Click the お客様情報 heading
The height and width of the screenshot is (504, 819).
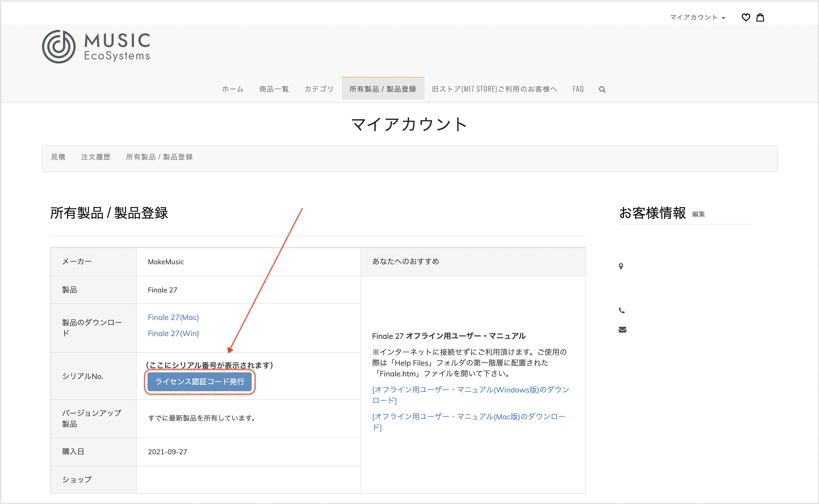(x=652, y=213)
